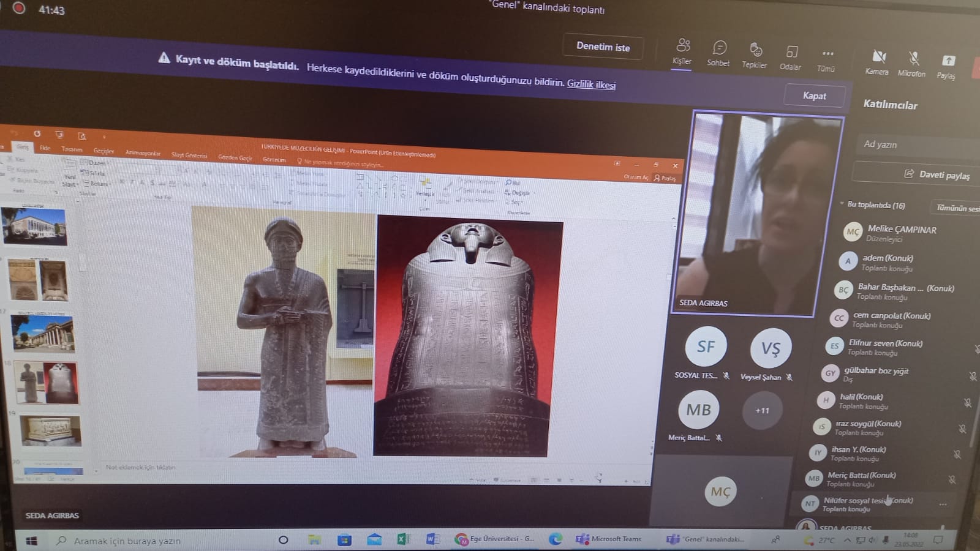Expand the +11 more participants bubble
Screen dimensions: 980x551
click(762, 410)
